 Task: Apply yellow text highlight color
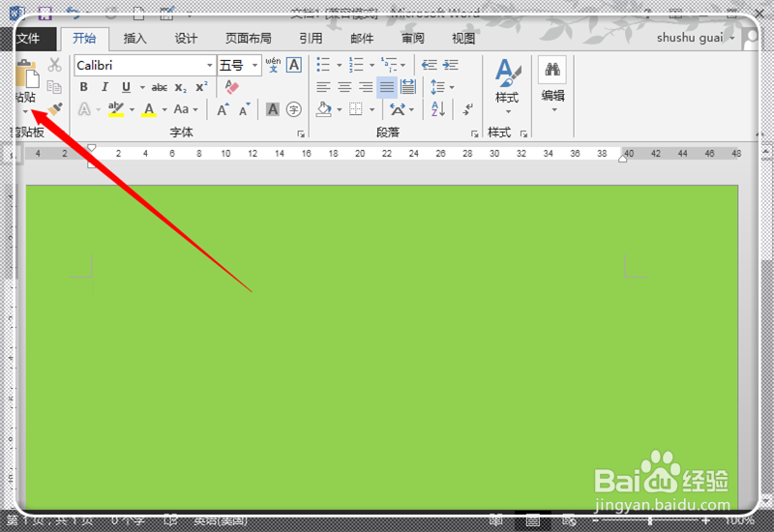[116, 109]
